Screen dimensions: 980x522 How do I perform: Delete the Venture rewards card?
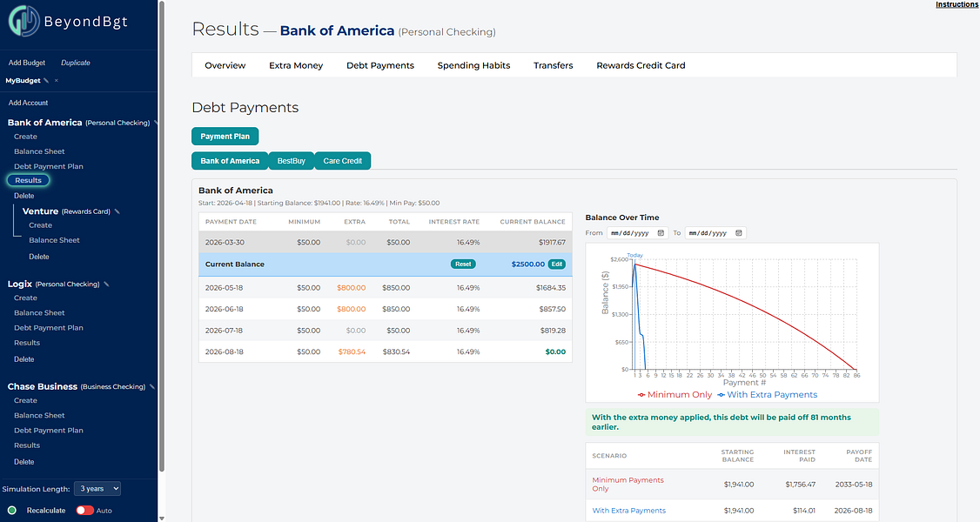click(39, 257)
